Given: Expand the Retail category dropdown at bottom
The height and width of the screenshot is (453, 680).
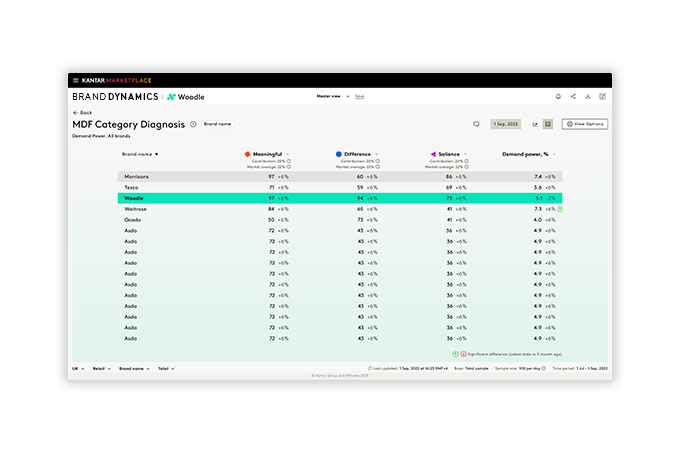Looking at the screenshot, I should (101, 368).
